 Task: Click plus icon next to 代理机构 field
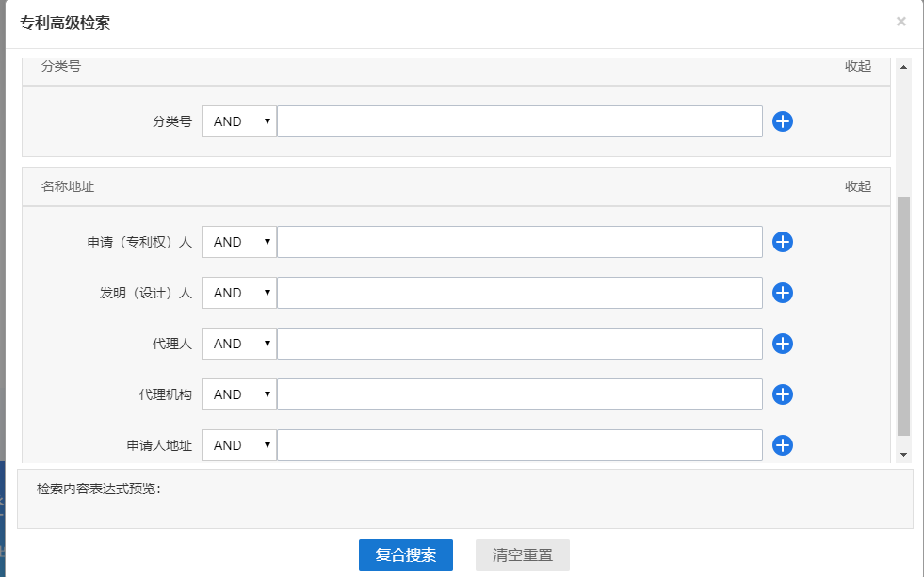coord(782,394)
